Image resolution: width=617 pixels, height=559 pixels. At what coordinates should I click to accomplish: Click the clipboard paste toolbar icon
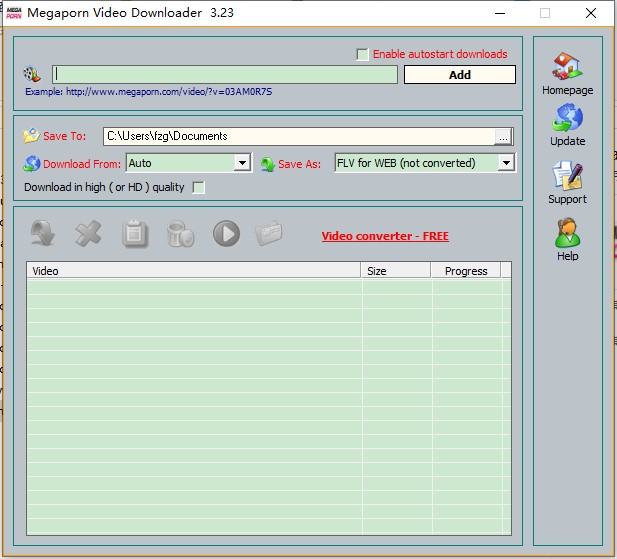tap(135, 234)
